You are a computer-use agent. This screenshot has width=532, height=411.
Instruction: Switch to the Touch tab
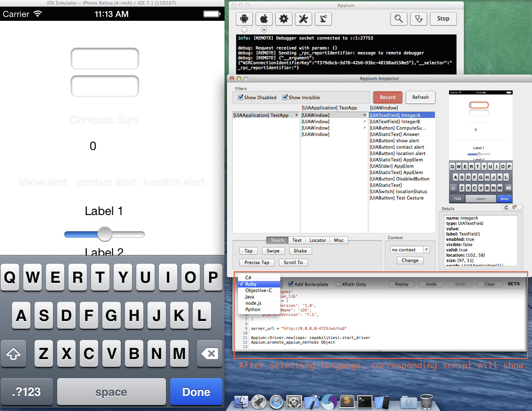277,240
